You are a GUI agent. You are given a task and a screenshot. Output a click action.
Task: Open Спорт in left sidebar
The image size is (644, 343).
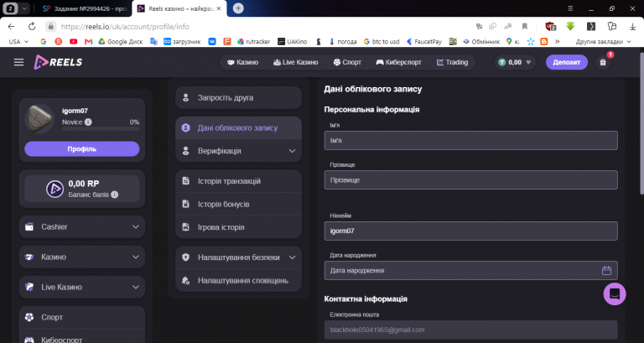click(x=81, y=317)
